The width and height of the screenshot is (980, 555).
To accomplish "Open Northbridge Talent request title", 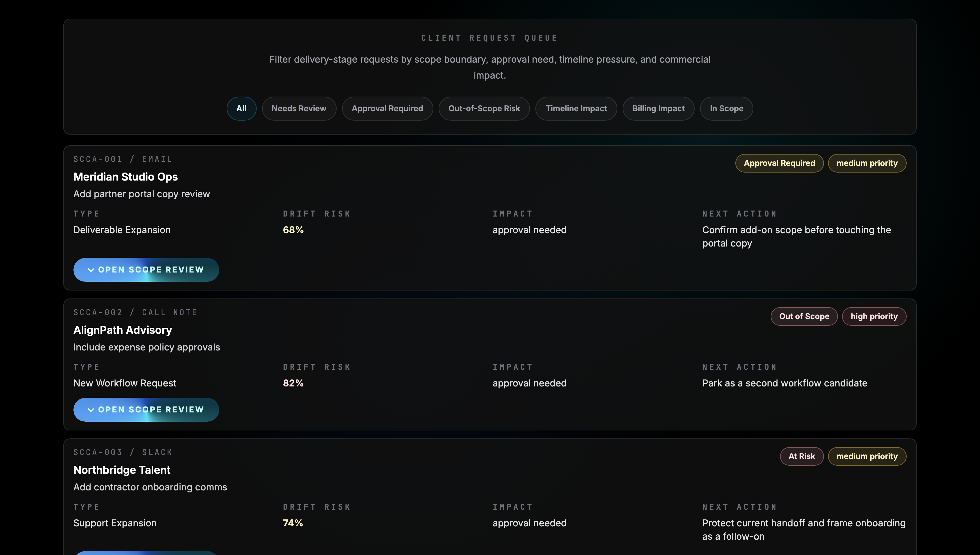I will [x=122, y=470].
